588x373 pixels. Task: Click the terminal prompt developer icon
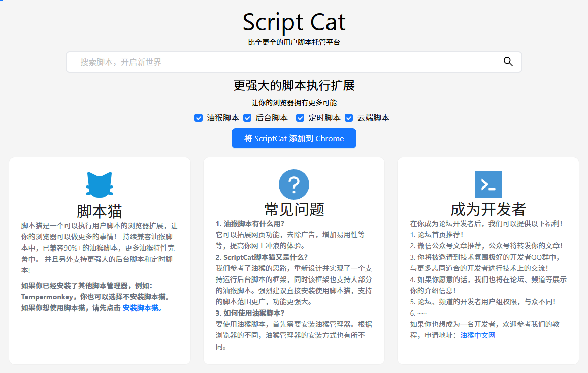point(488,184)
